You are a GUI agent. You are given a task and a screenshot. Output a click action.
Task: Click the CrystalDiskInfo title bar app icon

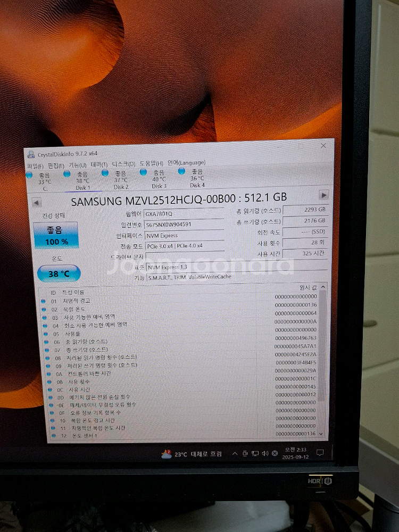point(31,154)
